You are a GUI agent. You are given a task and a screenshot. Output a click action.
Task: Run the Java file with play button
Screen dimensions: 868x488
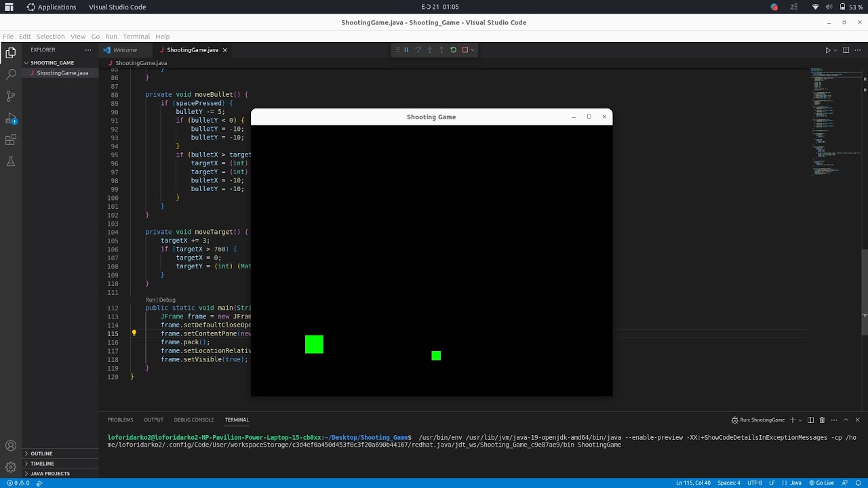coord(828,50)
